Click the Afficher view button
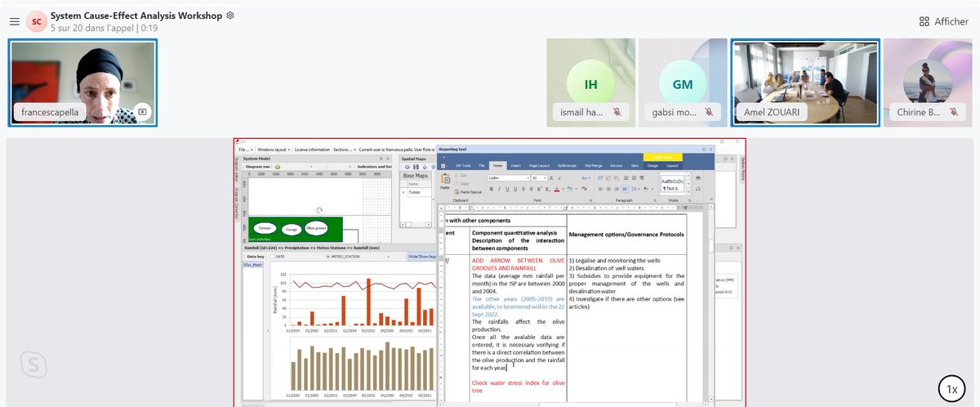The height and width of the screenshot is (407, 980). coord(943,21)
